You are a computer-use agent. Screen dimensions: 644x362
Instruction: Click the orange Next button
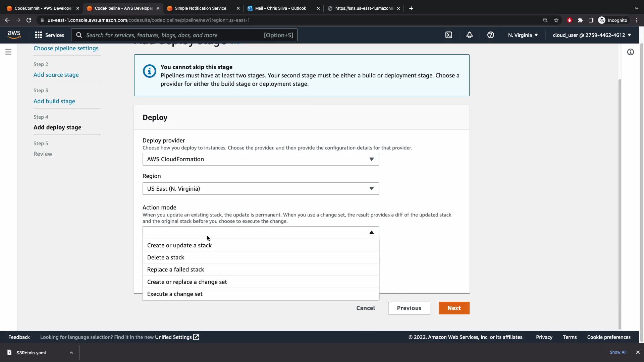click(454, 308)
